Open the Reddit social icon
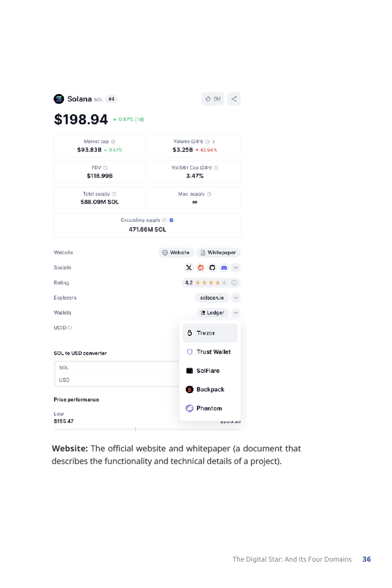The width and height of the screenshot is (392, 588). [201, 268]
